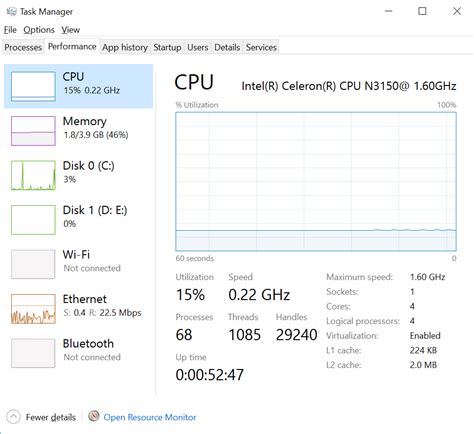Switch to the App history tab
This screenshot has width=474, height=434.
pyautogui.click(x=125, y=47)
